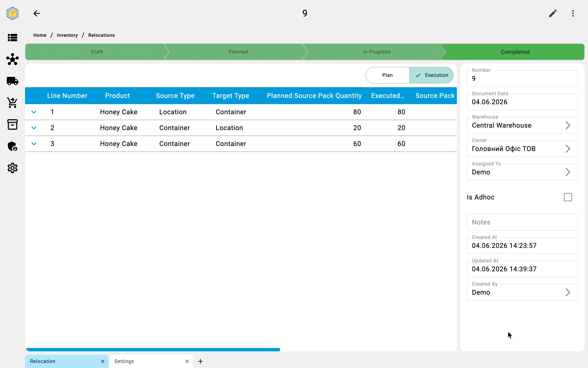
Task: Sort by Planned Source Pack Quantity header
Action: click(314, 96)
